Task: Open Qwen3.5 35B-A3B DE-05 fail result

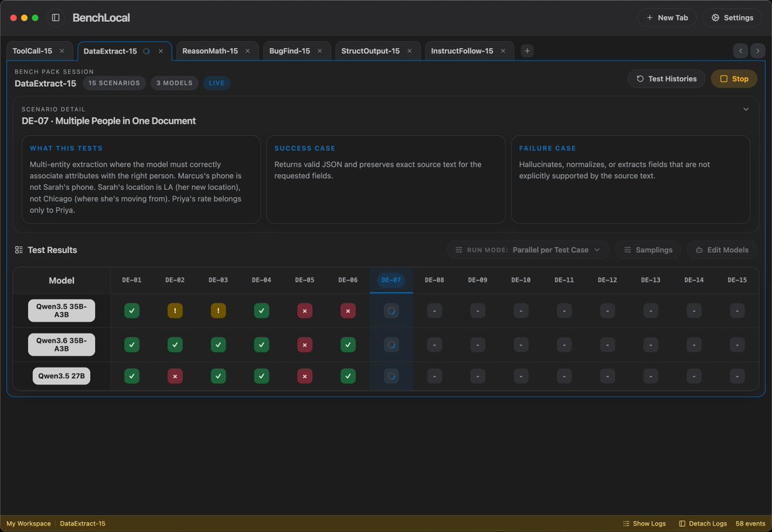Action: click(x=304, y=311)
